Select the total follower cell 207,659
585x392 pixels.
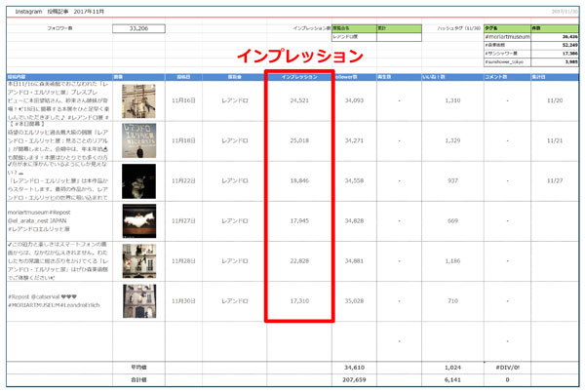354,379
